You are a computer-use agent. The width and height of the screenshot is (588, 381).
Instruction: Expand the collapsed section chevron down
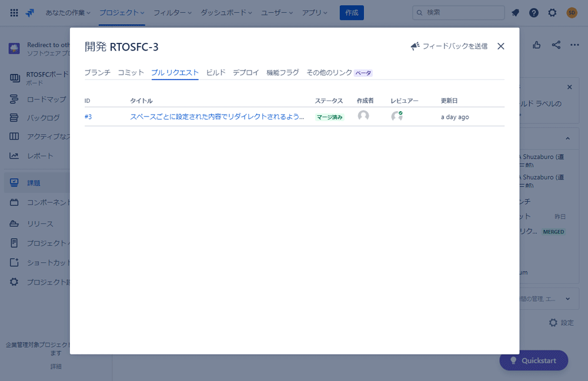coord(568,299)
